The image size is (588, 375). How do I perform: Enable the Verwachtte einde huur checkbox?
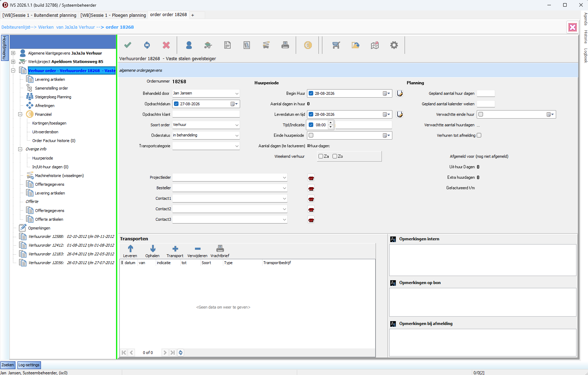click(x=481, y=114)
